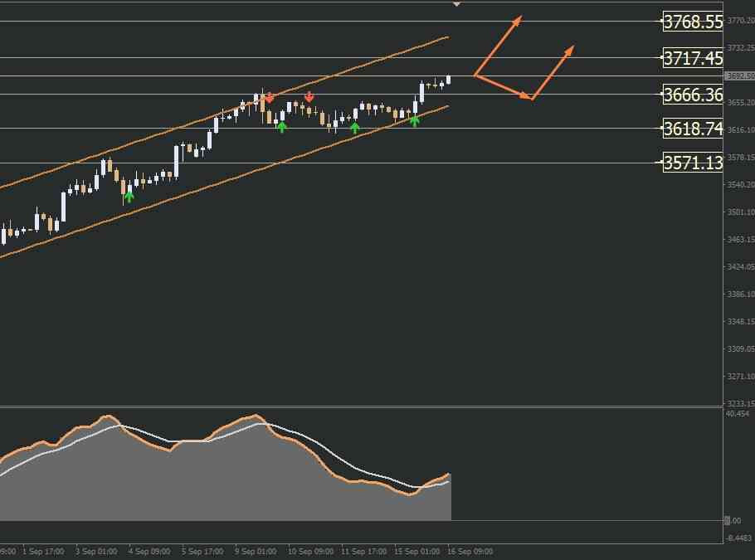Click the current price tag 3692.50 on axis
755x560 pixels.
pos(739,76)
